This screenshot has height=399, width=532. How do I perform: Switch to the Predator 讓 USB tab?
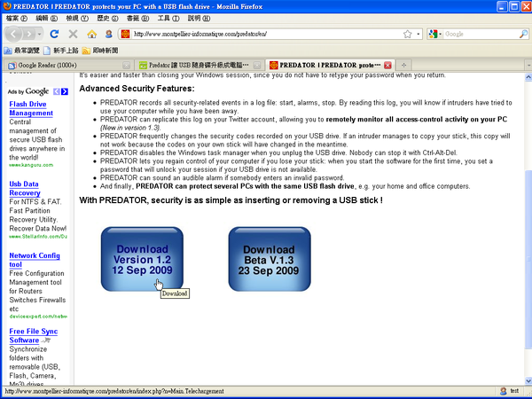pos(199,65)
